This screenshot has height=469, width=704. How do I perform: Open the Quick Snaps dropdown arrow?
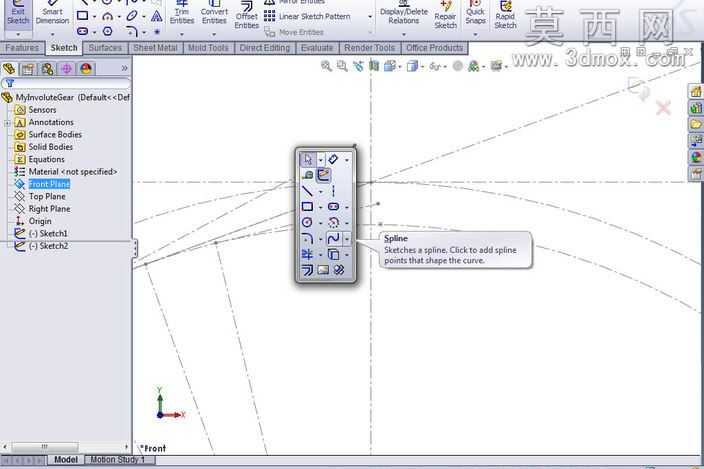click(x=475, y=34)
